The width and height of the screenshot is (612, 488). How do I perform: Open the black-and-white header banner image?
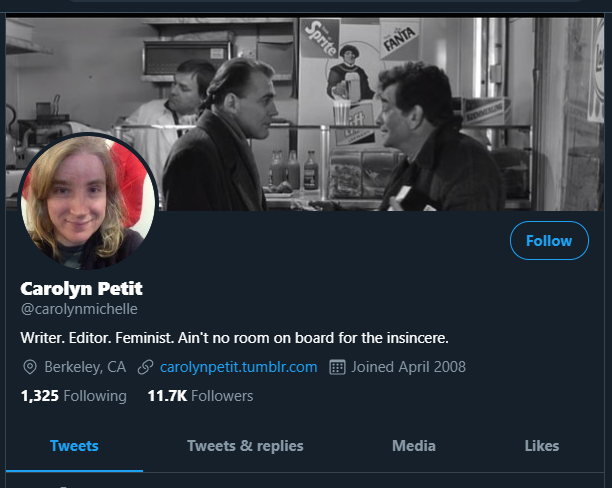pos(305,114)
